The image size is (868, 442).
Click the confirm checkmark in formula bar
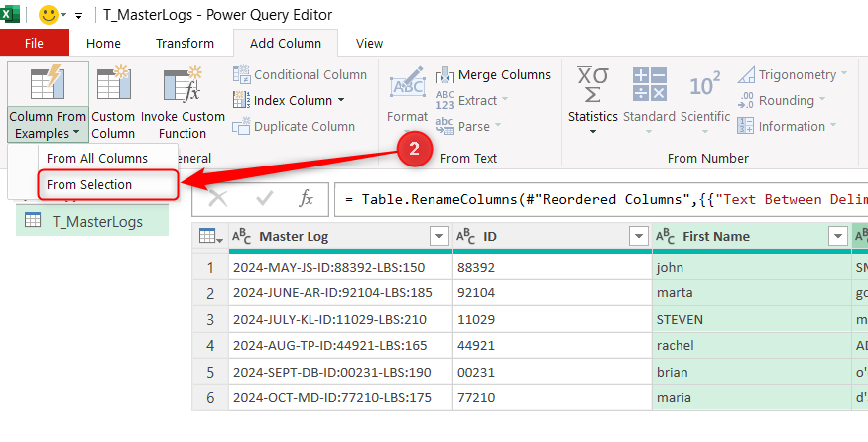pyautogui.click(x=264, y=198)
